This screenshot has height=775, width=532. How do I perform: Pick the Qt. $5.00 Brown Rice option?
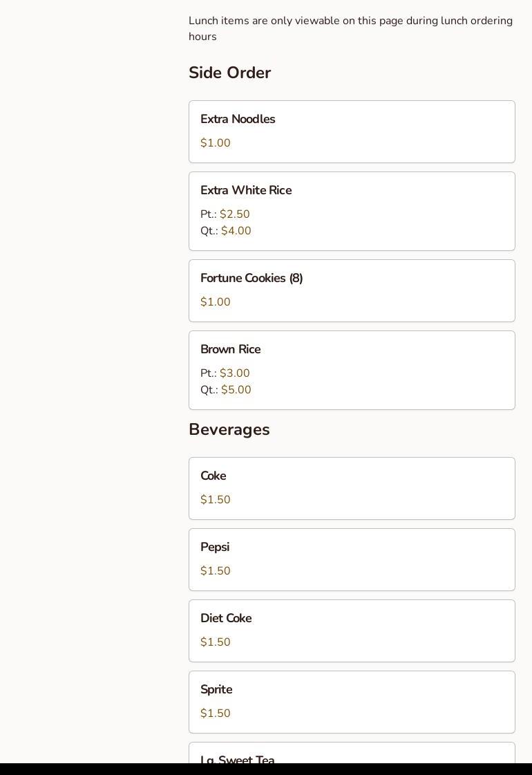(226, 390)
